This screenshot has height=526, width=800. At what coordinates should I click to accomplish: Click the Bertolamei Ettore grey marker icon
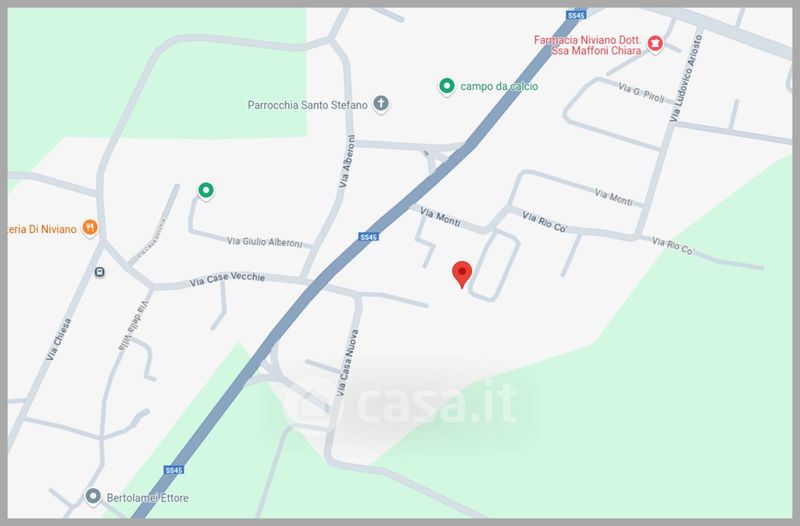(x=93, y=496)
